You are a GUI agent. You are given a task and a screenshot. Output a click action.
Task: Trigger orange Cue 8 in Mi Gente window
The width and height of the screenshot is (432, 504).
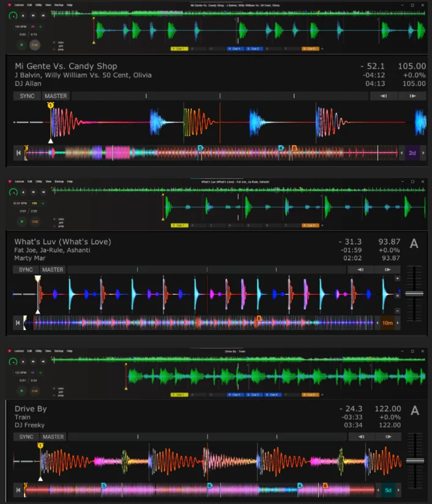(310, 48)
